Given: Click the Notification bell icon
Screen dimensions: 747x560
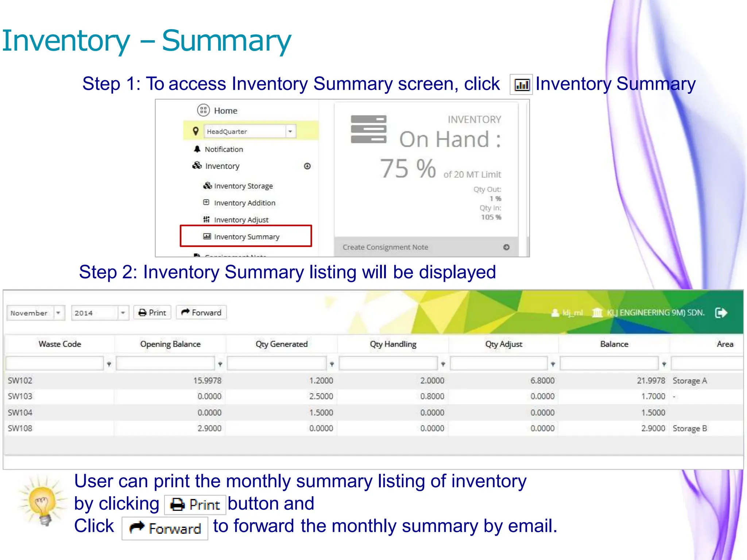Looking at the screenshot, I should point(197,149).
